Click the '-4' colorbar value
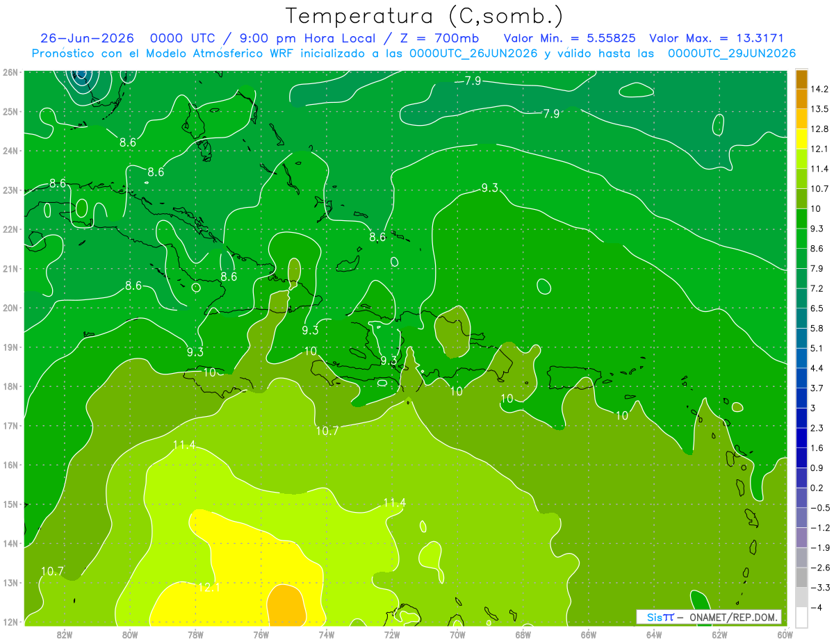834x644 pixels. pos(817,606)
